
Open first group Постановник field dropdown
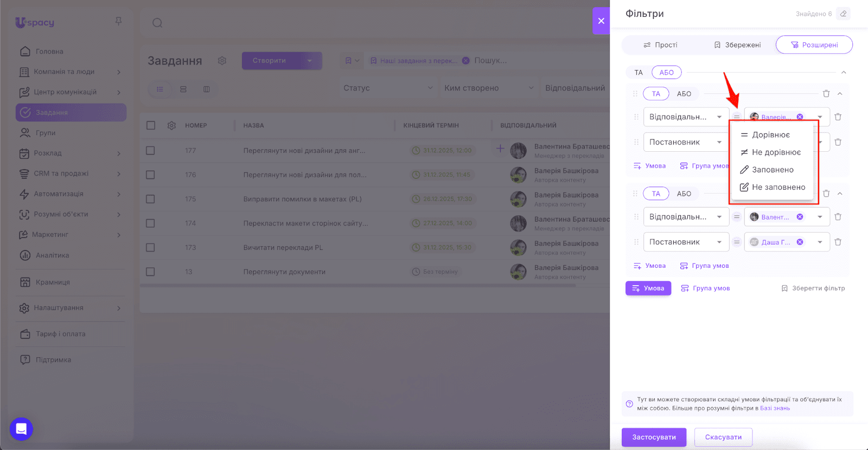[x=686, y=142]
